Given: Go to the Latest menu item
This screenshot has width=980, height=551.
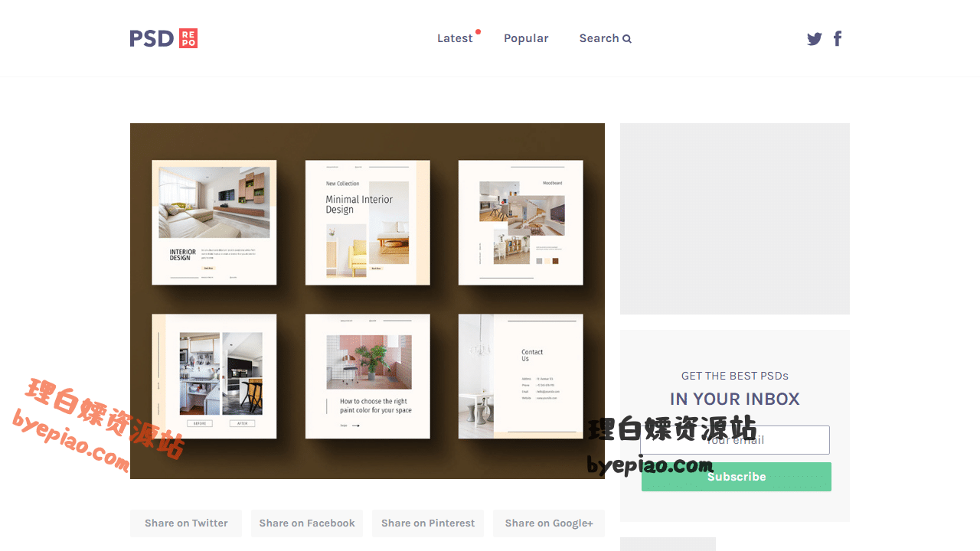Looking at the screenshot, I should pos(455,38).
